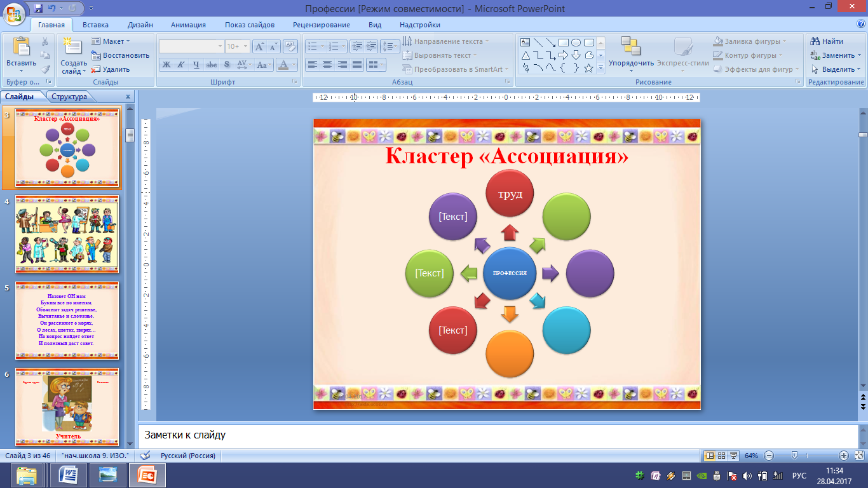This screenshot has width=868, height=488.
Task: Select slide 6 thumbnail Учитель
Action: [x=67, y=407]
